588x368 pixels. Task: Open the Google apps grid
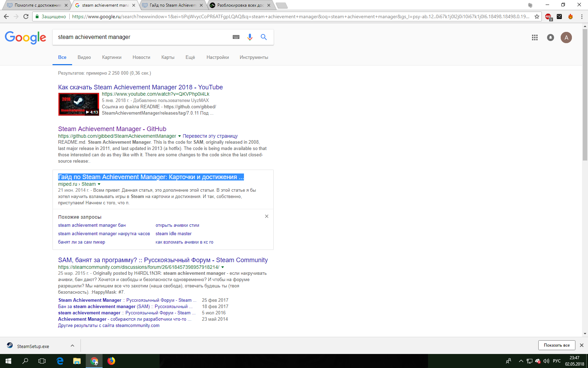pos(535,38)
